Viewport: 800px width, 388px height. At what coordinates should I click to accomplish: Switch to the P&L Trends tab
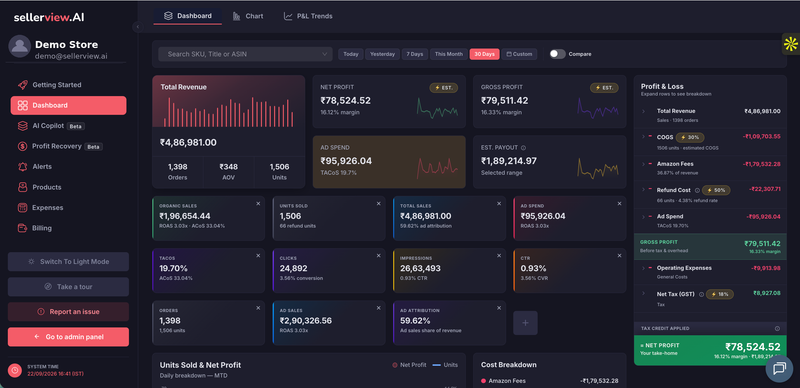coord(308,16)
